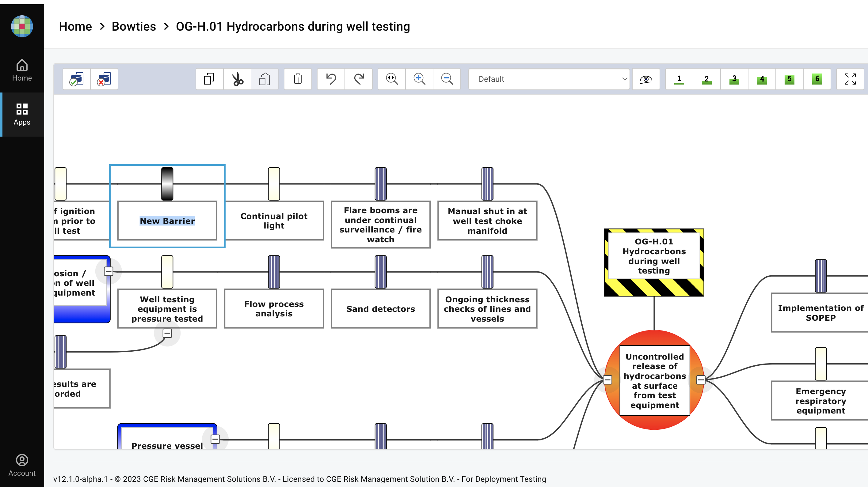Screen dimensions: 868x487
Task: Toggle display level 3 button
Action: click(x=734, y=79)
